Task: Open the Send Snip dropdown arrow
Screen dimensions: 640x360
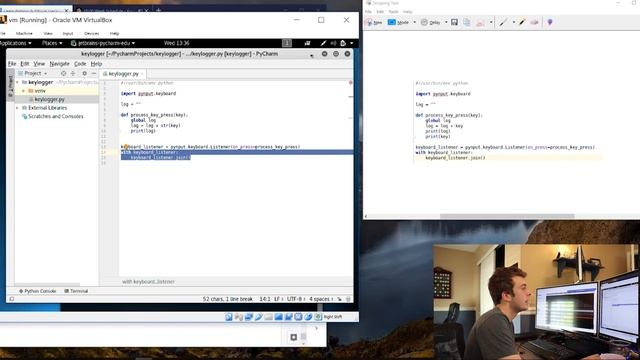Action: [491, 22]
